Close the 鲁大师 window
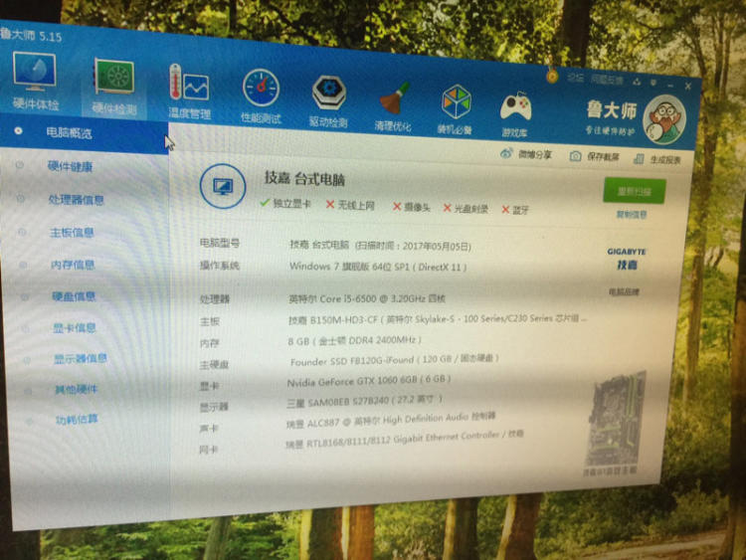The width and height of the screenshot is (746, 560). 688,87
